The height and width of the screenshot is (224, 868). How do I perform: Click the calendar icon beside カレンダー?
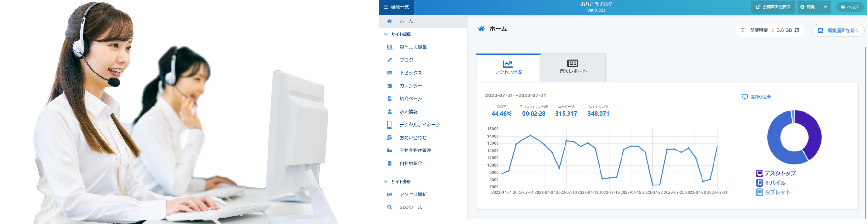390,86
